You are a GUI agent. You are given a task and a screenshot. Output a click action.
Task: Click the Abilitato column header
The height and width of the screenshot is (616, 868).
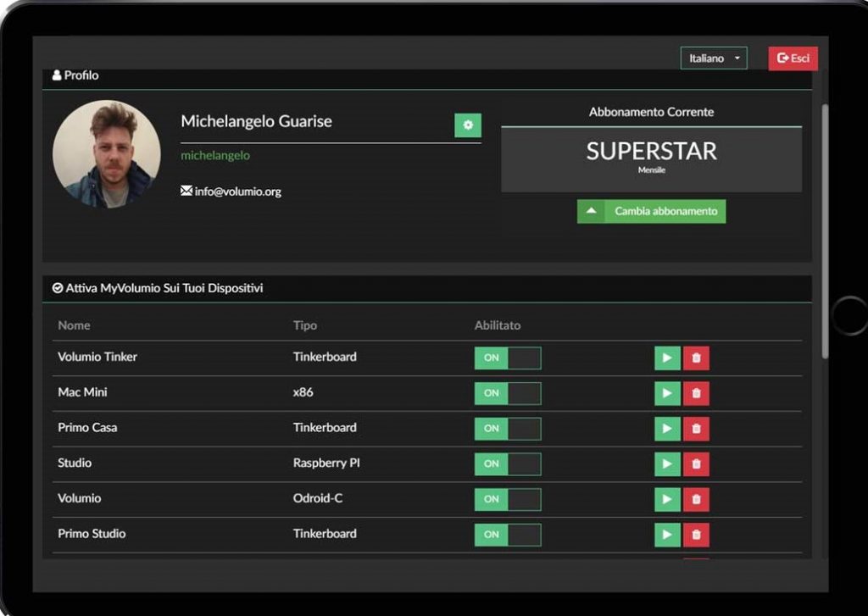[497, 325]
